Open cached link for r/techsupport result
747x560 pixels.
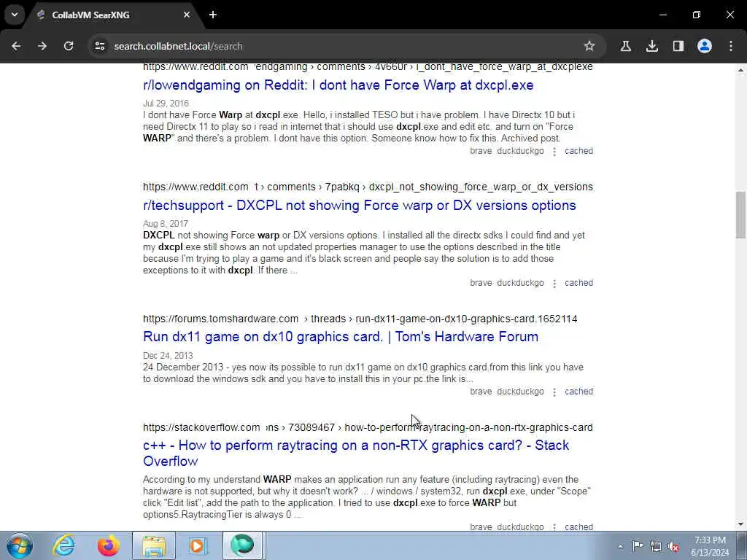coord(578,283)
